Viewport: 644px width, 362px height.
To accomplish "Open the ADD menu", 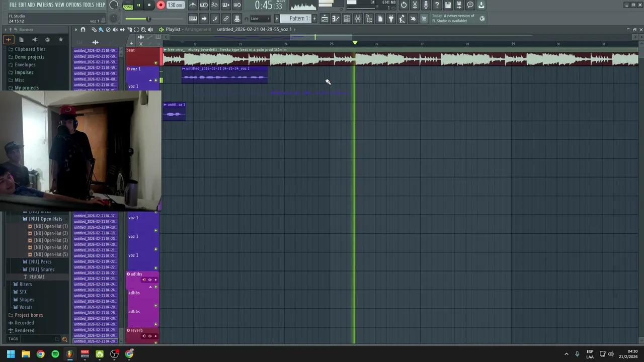I will click(x=31, y=5).
